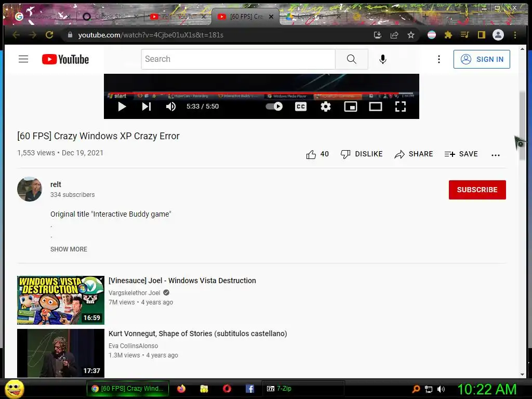Toggle the browser side panel
The width and height of the screenshot is (532, 399).
coord(482,35)
